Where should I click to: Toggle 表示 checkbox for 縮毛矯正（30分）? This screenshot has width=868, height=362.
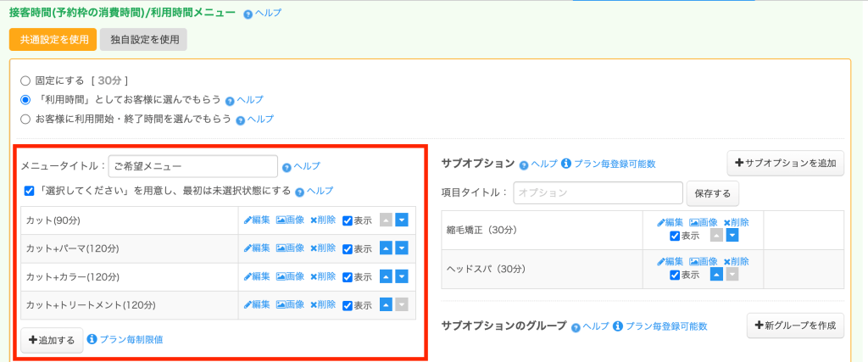click(675, 237)
